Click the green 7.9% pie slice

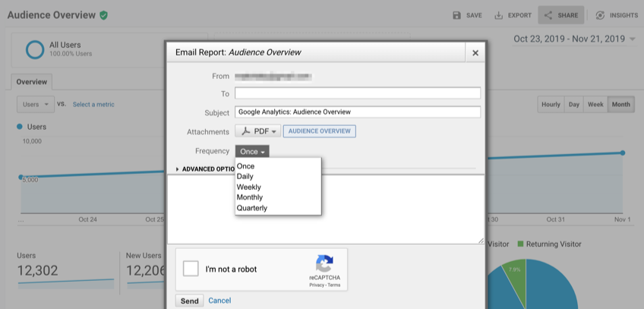click(515, 272)
